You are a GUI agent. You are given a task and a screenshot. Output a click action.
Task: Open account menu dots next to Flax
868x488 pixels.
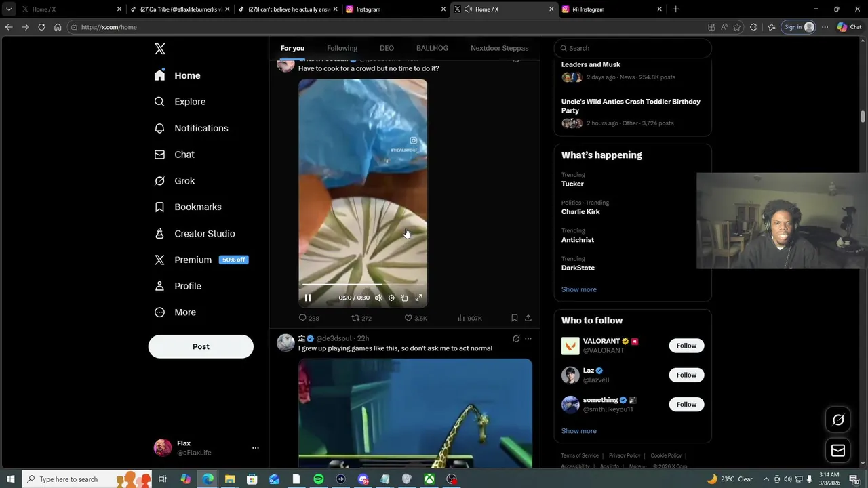(x=256, y=448)
